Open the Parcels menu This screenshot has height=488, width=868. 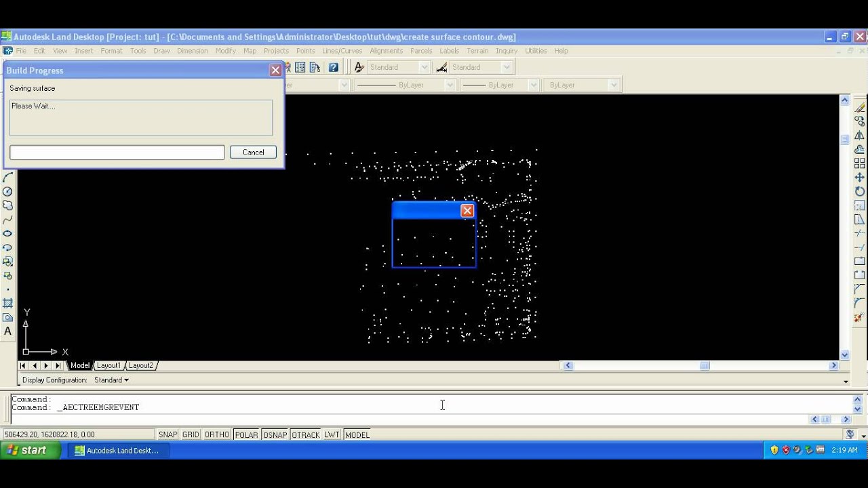[x=421, y=51]
